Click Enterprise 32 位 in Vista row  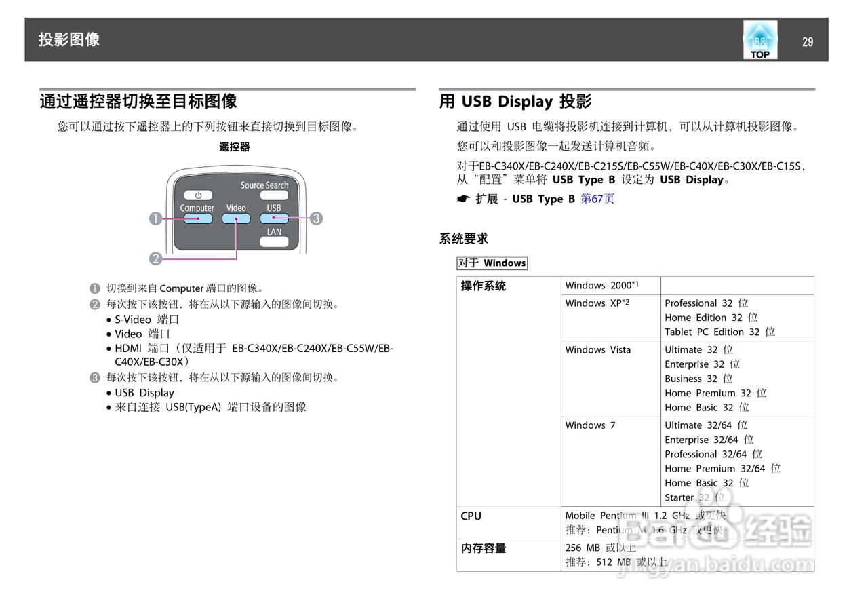702,364
